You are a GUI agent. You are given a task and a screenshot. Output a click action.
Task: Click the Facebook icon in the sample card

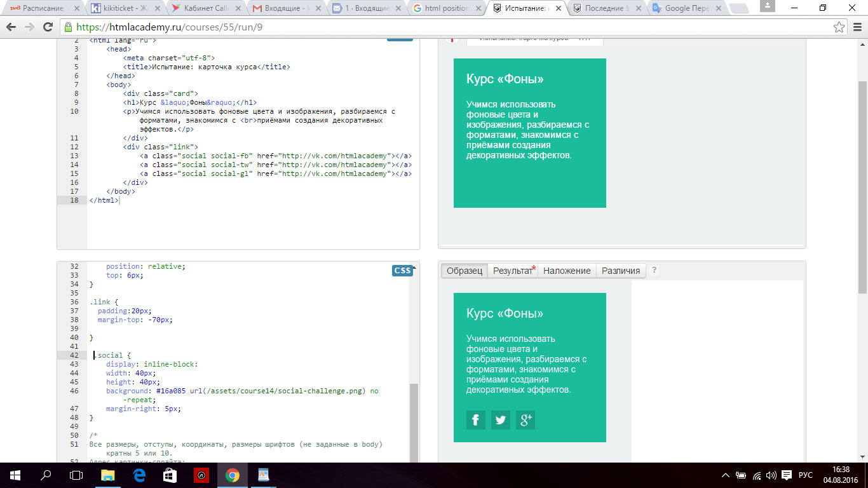475,420
